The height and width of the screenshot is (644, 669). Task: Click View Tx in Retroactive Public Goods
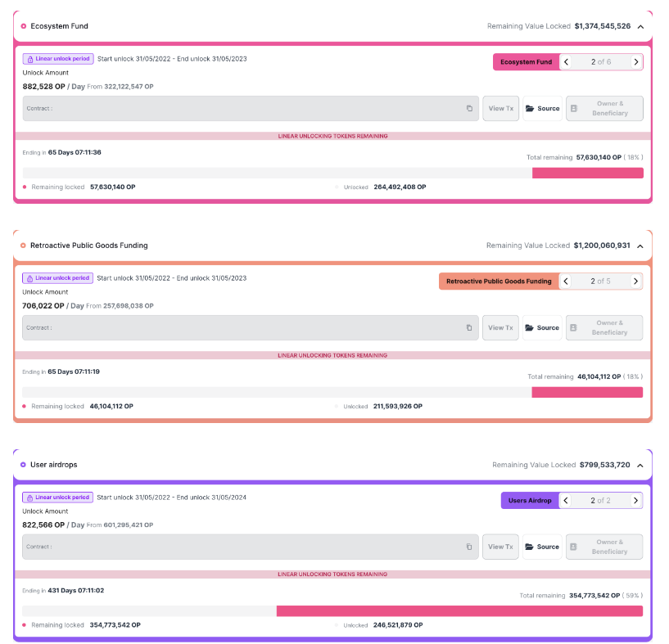tap(500, 327)
